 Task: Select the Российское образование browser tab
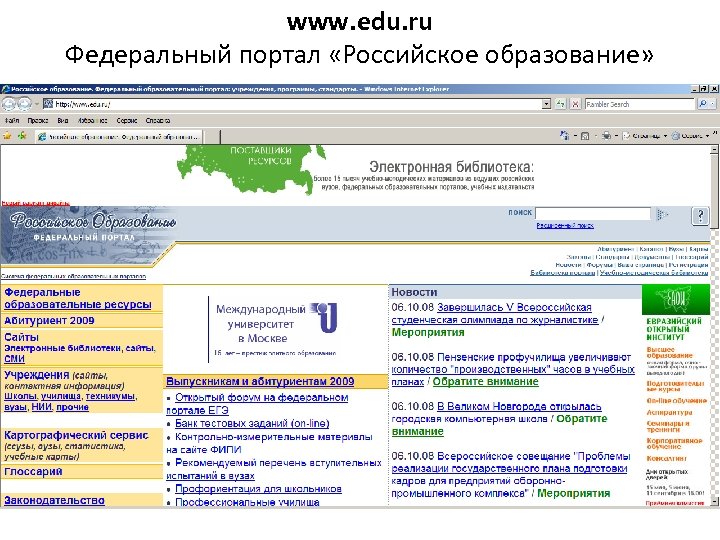pyautogui.click(x=119, y=136)
